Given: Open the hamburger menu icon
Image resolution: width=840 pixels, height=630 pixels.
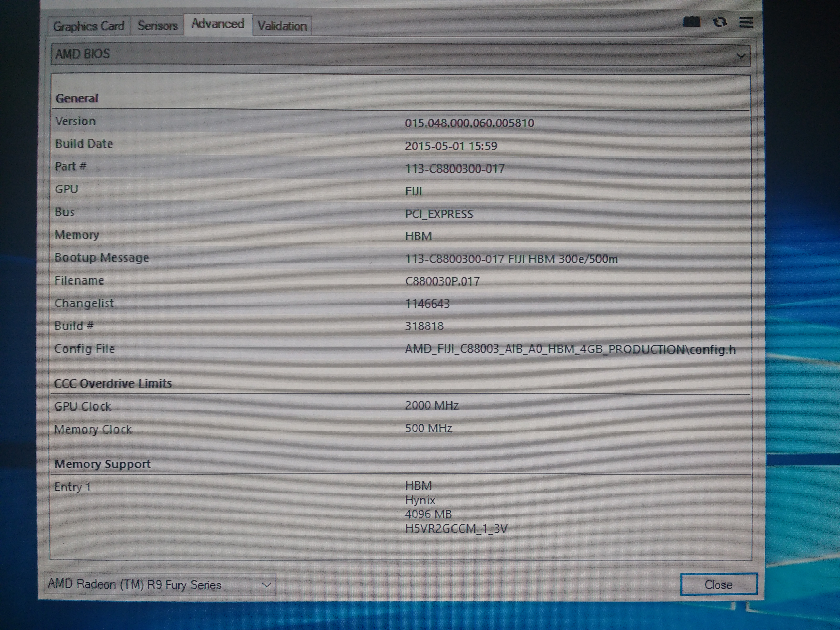Looking at the screenshot, I should [x=746, y=22].
